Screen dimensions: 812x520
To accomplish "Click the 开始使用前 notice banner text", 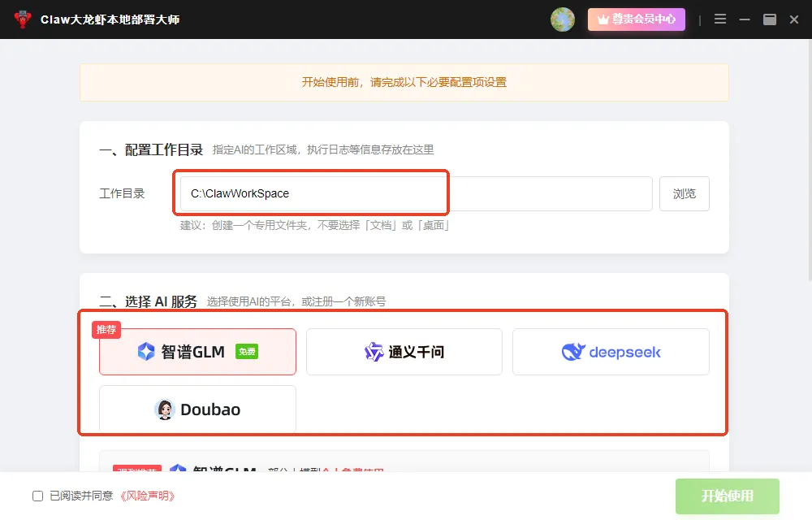I will [404, 82].
